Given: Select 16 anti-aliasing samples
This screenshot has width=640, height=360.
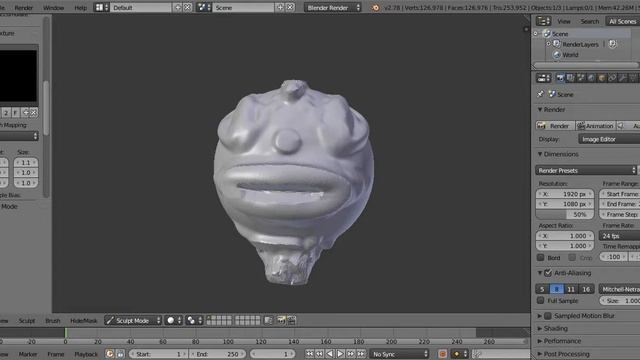Looking at the screenshot, I should (586, 289).
